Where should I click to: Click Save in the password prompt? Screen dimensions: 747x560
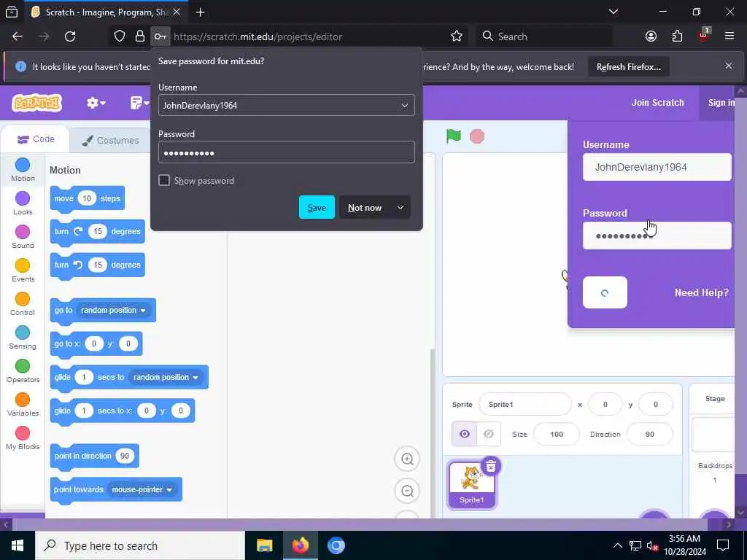click(x=317, y=207)
